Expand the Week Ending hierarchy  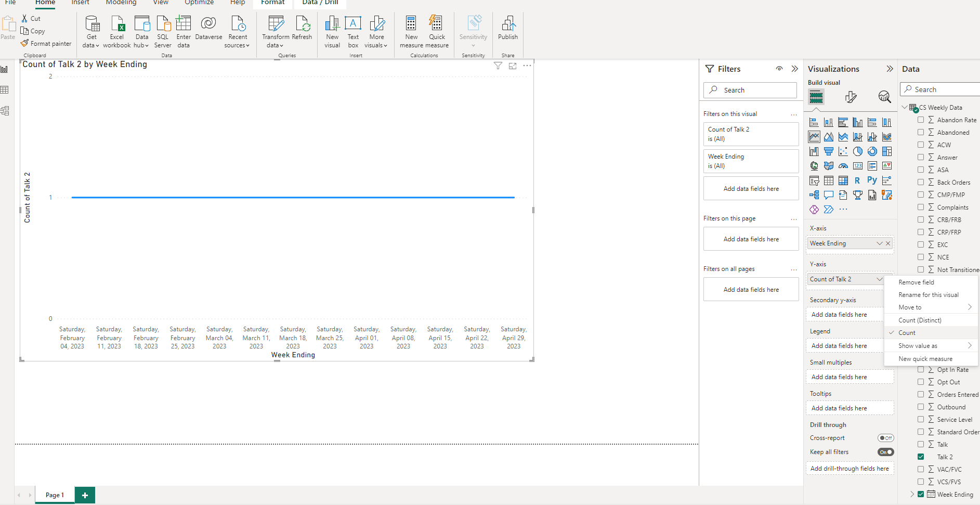tap(912, 494)
